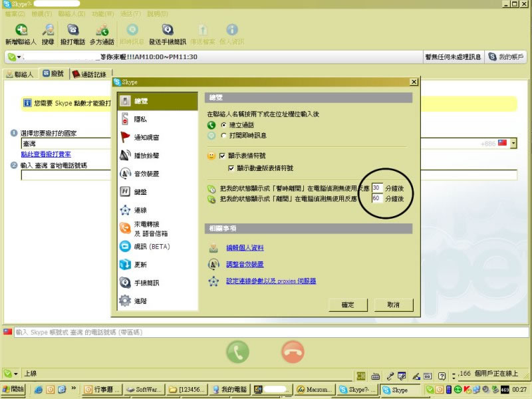Open the 音效裝置 sound devices options category
The image size is (532, 399).
pyautogui.click(x=158, y=174)
